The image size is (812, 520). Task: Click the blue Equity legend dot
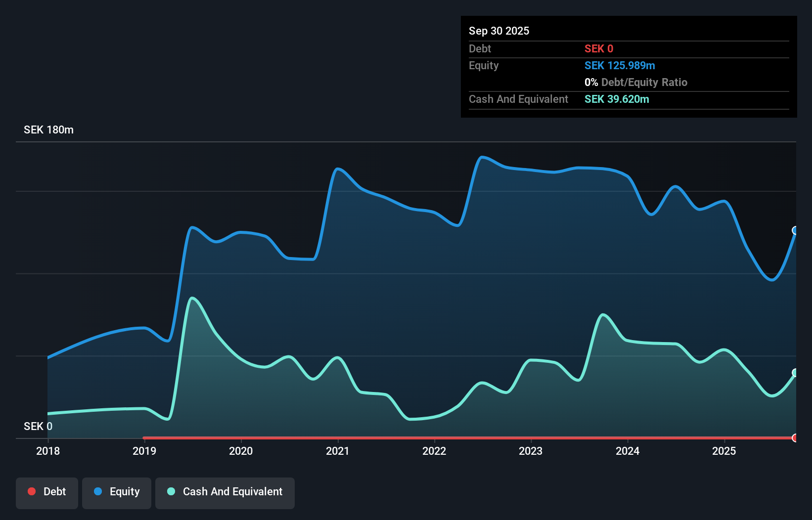(98, 491)
